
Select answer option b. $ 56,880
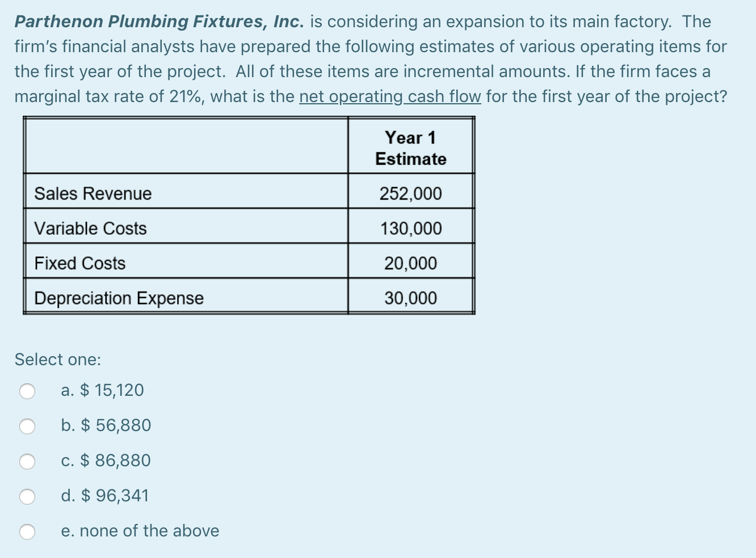click(x=27, y=426)
